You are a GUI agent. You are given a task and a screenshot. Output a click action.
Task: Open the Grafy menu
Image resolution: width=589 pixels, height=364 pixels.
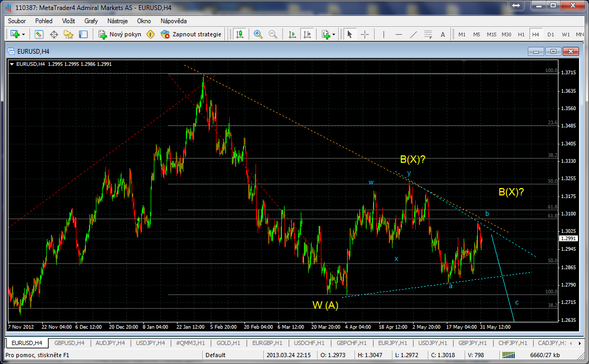(91, 21)
